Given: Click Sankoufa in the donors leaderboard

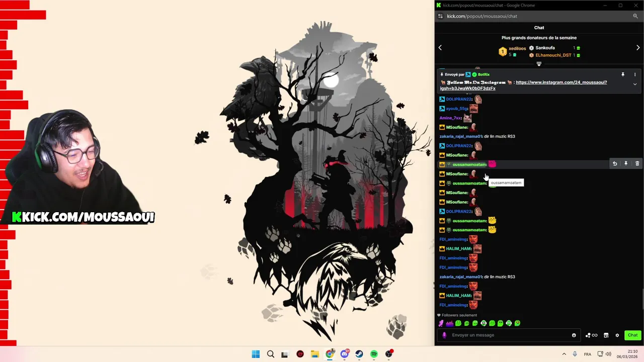Looking at the screenshot, I should click(x=545, y=48).
